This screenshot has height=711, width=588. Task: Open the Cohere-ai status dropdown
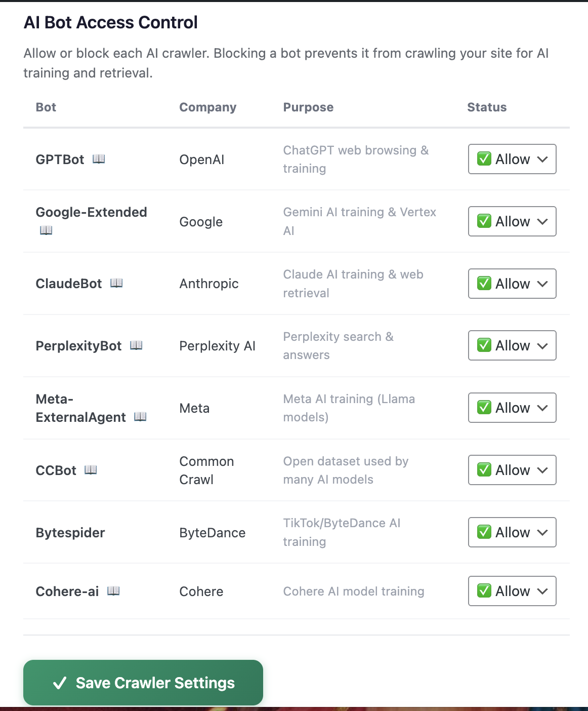512,591
